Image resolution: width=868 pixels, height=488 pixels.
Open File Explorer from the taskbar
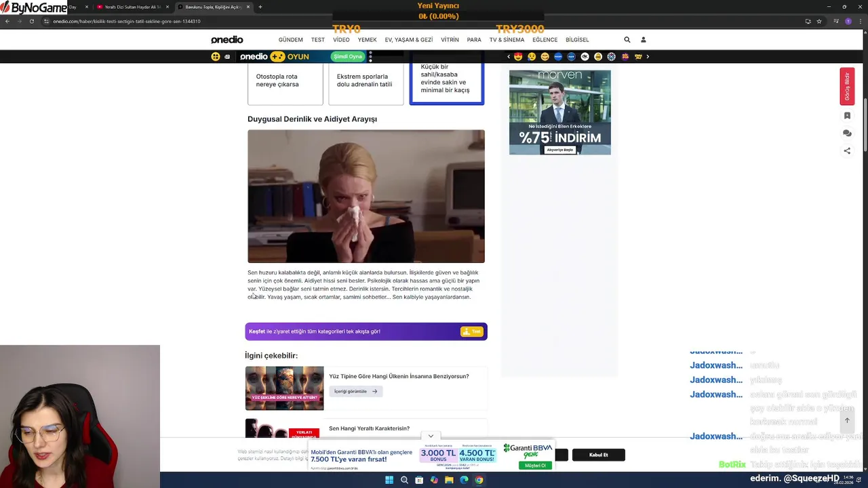(x=449, y=480)
